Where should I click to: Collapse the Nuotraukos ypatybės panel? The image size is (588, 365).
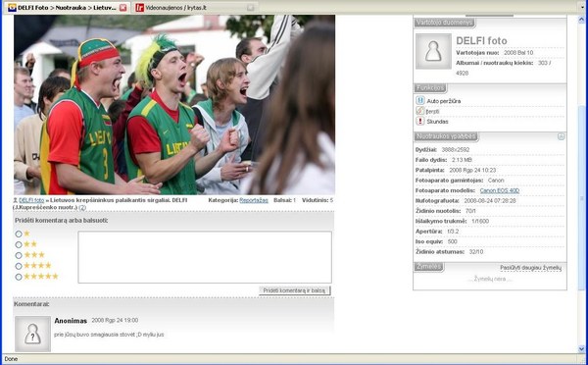click(x=561, y=136)
